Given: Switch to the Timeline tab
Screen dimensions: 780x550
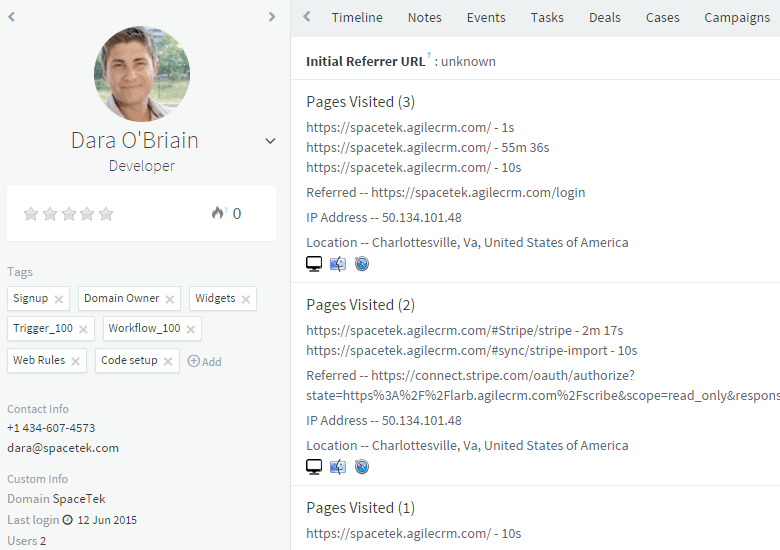Looking at the screenshot, I should pos(357,17).
